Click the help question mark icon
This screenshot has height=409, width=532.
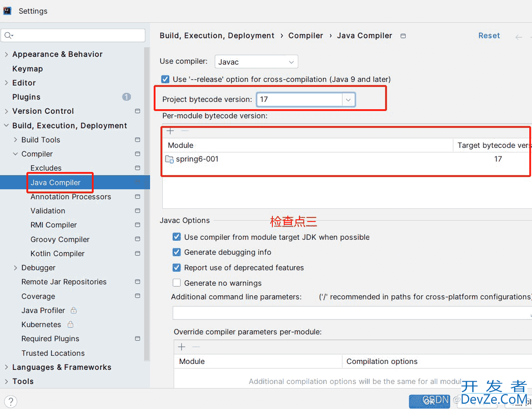(10, 401)
